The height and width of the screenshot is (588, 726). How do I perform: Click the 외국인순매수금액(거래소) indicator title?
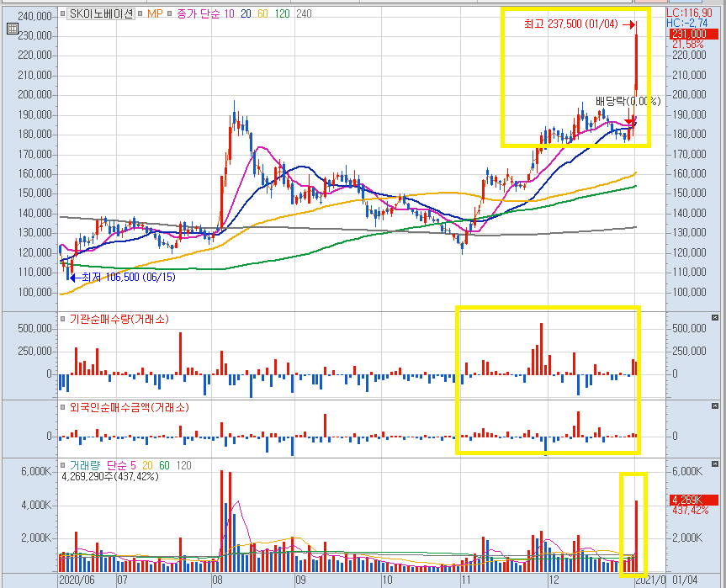(x=130, y=407)
